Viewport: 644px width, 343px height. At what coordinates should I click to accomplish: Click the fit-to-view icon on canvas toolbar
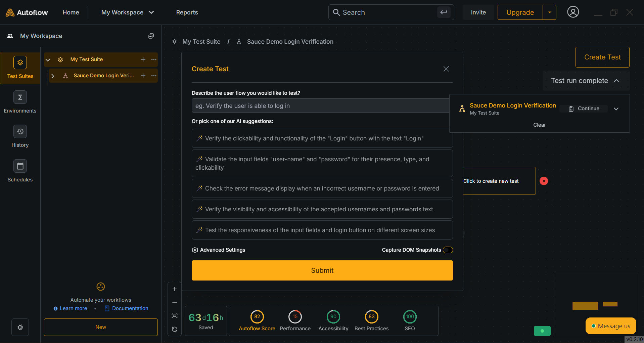click(175, 316)
